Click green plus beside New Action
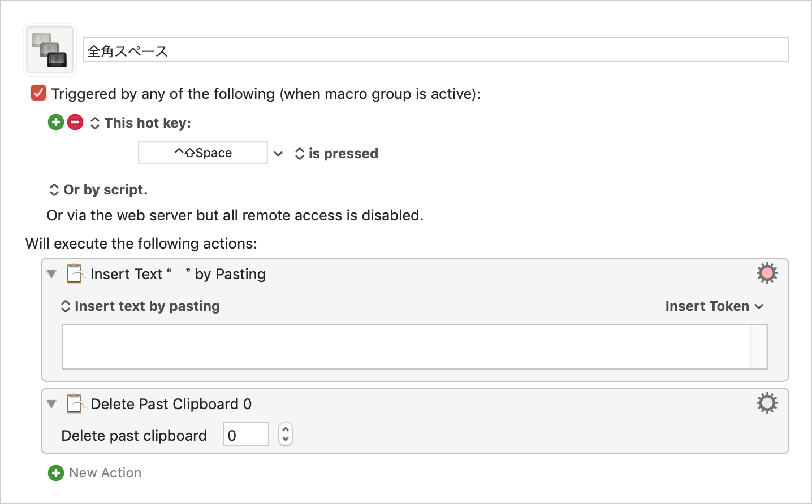Image resolution: width=812 pixels, height=504 pixels. (x=56, y=473)
